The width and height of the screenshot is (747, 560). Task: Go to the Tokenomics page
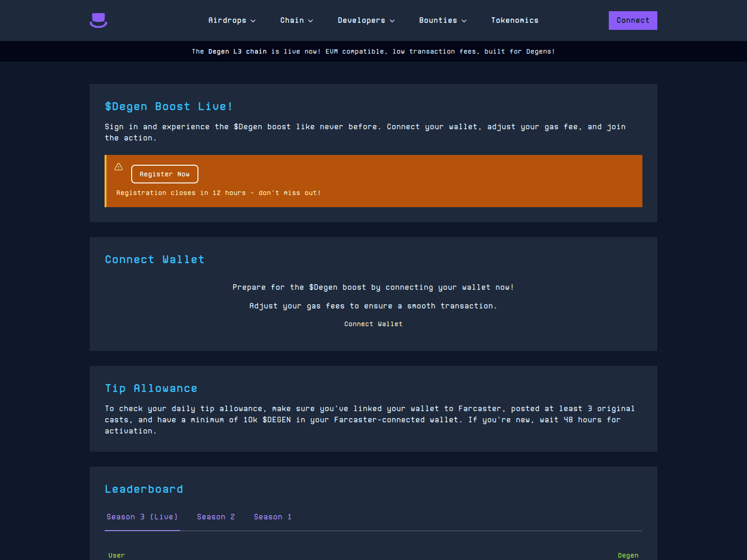514,21
